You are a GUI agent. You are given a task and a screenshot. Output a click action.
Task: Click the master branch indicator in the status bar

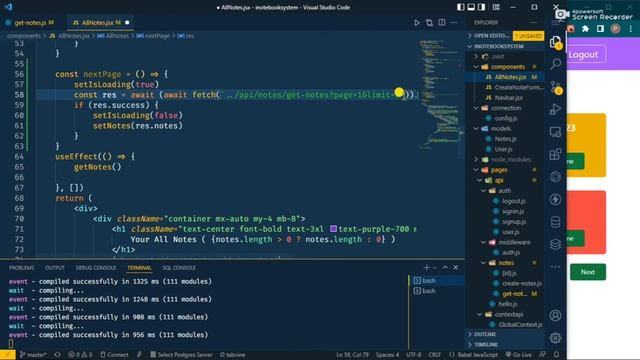pyautogui.click(x=33, y=355)
